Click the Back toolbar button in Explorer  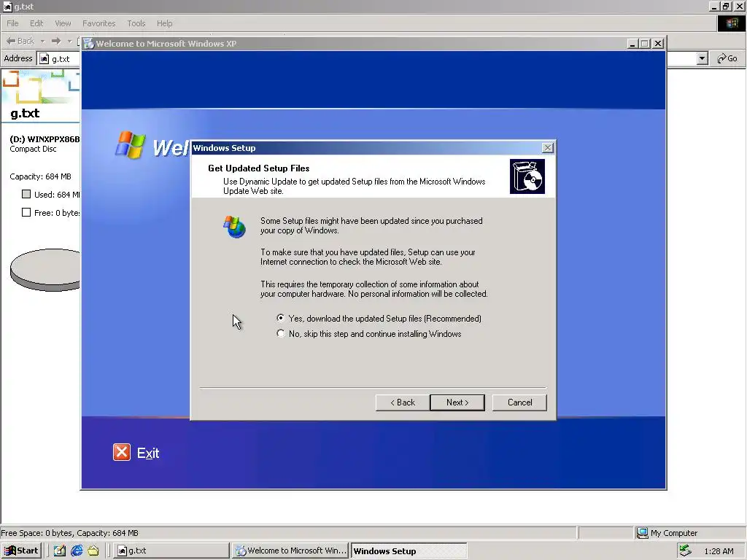(20, 41)
